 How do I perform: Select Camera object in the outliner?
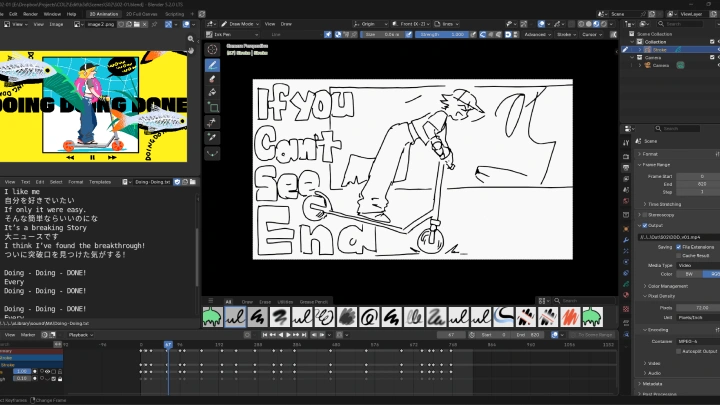pyautogui.click(x=661, y=65)
